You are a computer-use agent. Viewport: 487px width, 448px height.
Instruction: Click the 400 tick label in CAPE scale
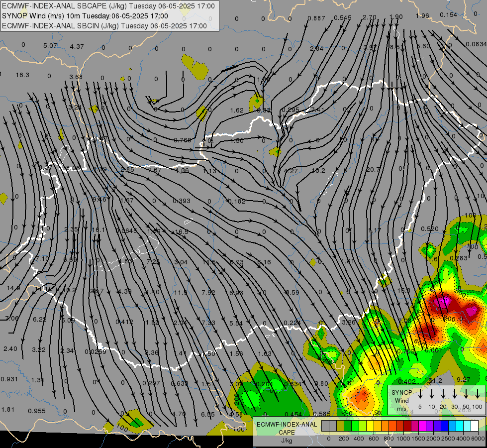point(359,439)
